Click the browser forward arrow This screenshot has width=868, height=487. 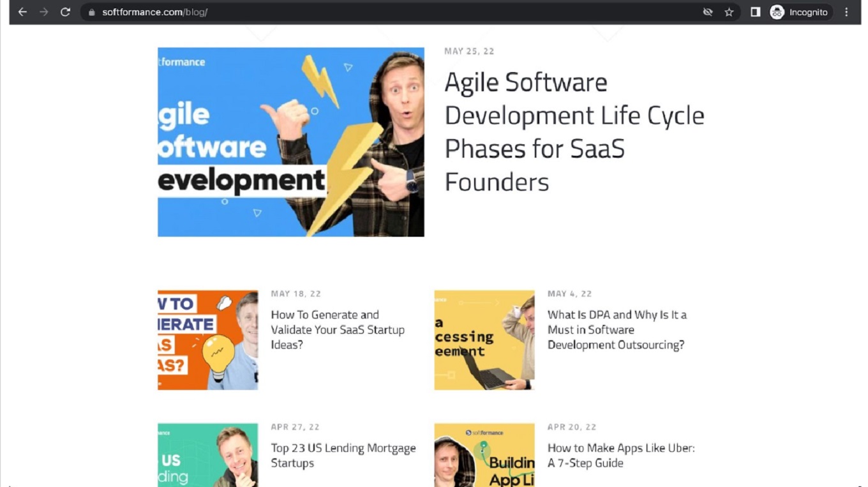click(43, 12)
